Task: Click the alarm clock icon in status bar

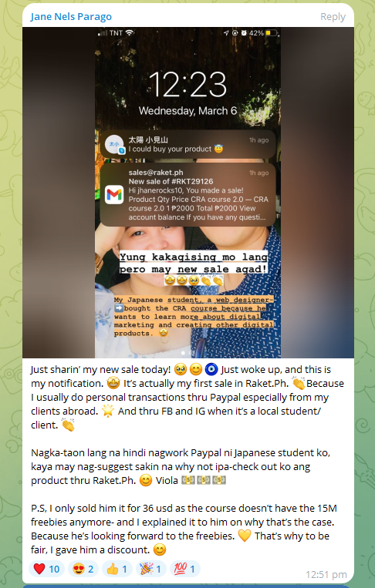Action: click(x=244, y=33)
